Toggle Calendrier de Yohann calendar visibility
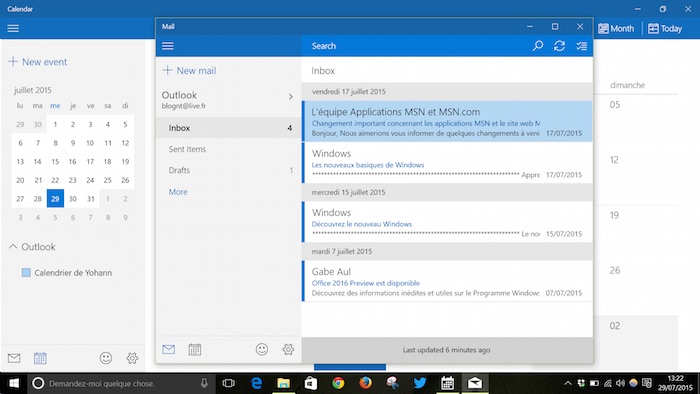Screen dimensions: 700x394 26,273
